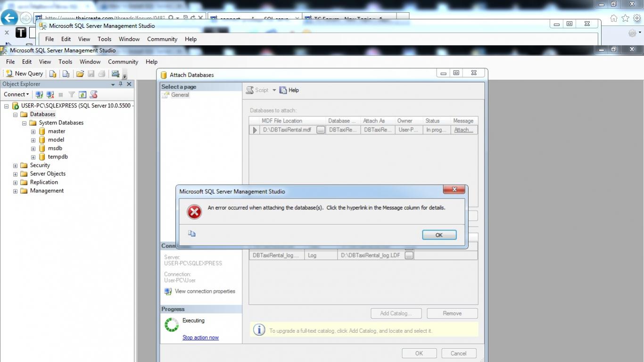644x362 pixels.
Task: Click Cancel in Attach Databases dialog
Action: pyautogui.click(x=458, y=353)
